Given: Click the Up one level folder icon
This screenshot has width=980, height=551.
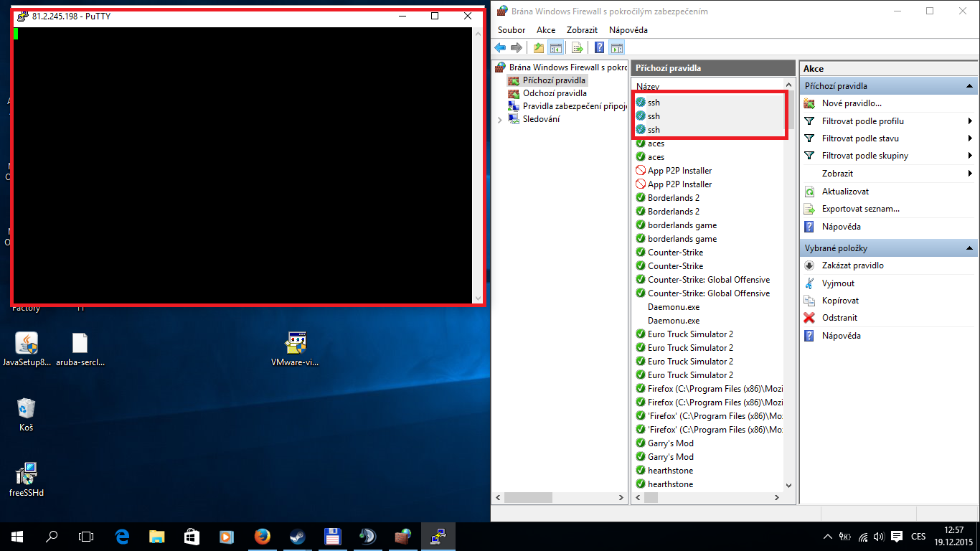Looking at the screenshot, I should pos(538,48).
